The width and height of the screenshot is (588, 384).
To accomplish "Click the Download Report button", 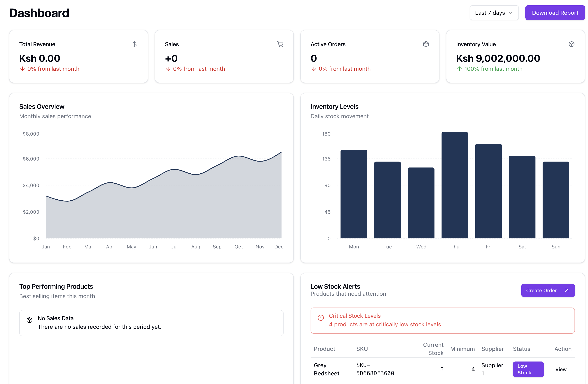I will pyautogui.click(x=555, y=13).
